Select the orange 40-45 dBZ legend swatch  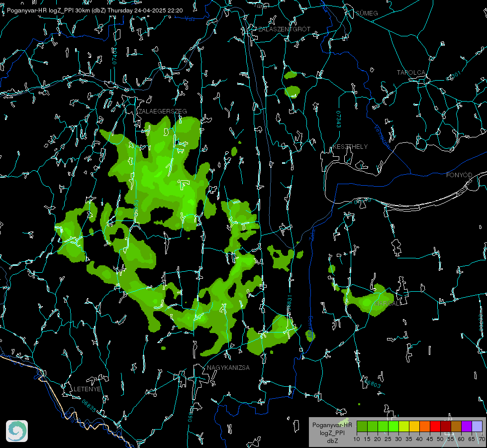point(425,426)
